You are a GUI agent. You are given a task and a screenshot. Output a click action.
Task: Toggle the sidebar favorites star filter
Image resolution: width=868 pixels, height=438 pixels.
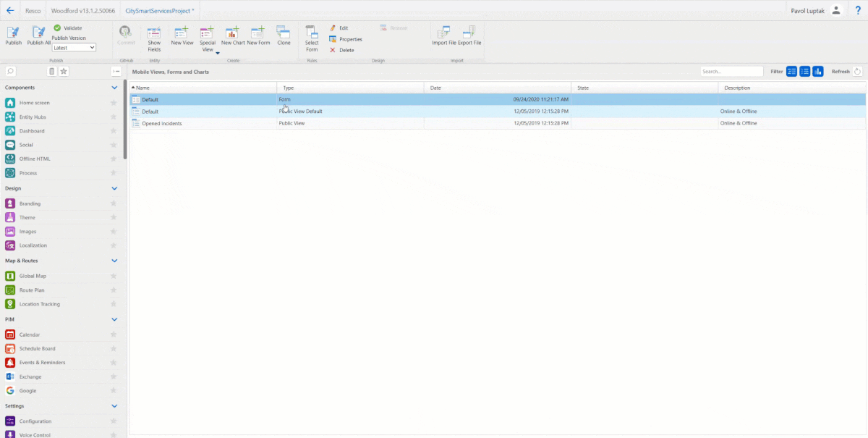(x=64, y=71)
